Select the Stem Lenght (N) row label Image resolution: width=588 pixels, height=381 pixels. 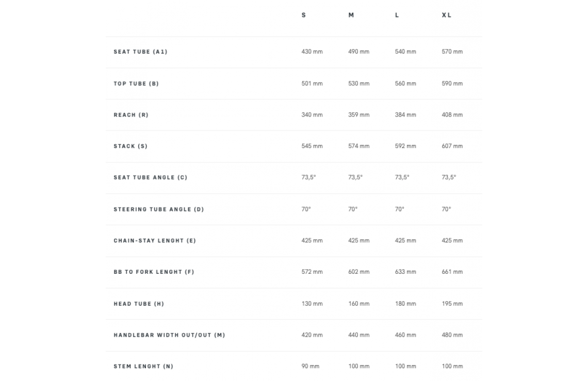tap(143, 367)
